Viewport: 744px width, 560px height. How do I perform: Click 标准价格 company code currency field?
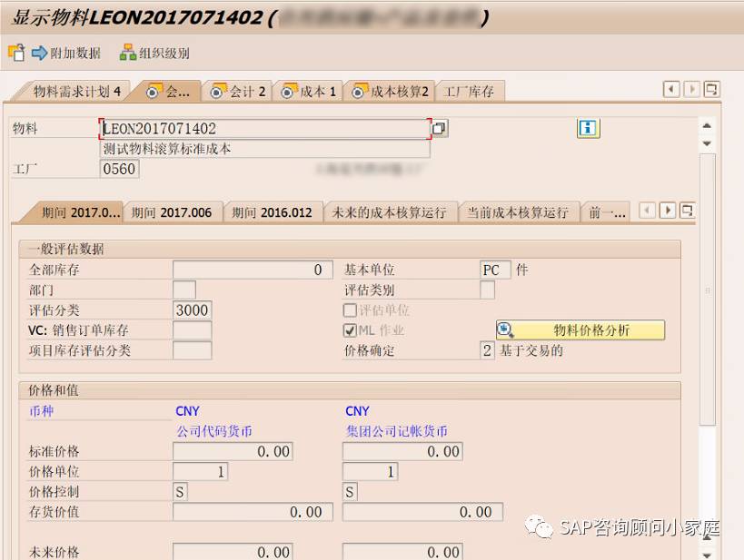pos(233,451)
